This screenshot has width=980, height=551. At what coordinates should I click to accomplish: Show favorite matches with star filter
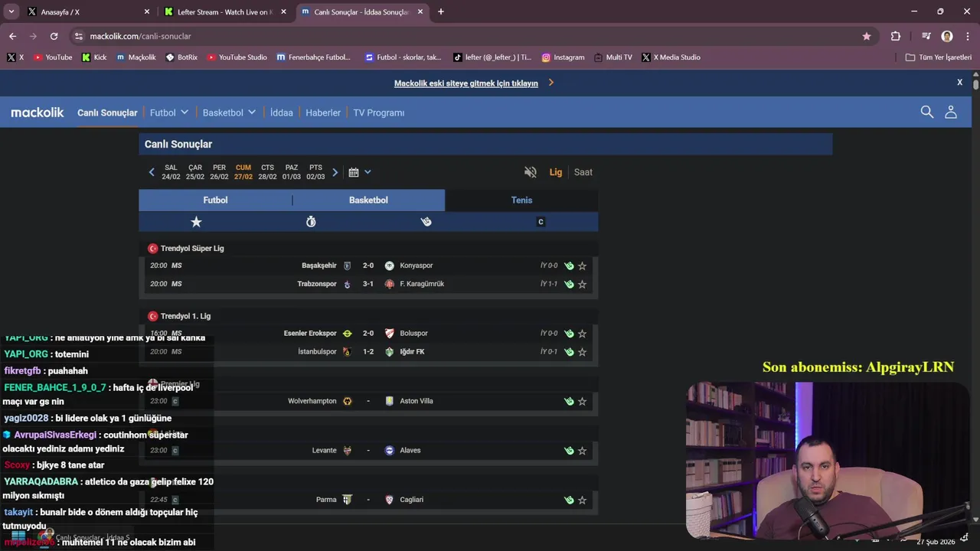(x=196, y=221)
